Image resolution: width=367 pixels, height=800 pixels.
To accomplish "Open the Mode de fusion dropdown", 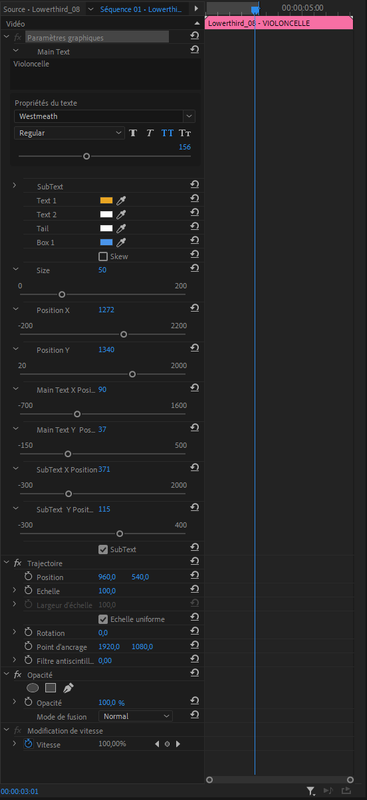I will pos(135,716).
